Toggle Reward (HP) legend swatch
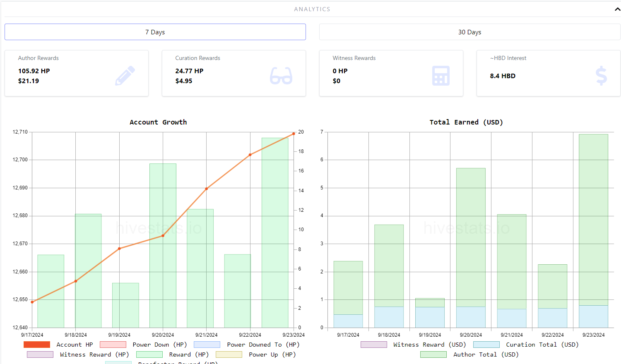This screenshot has height=364, width=621. [x=149, y=354]
